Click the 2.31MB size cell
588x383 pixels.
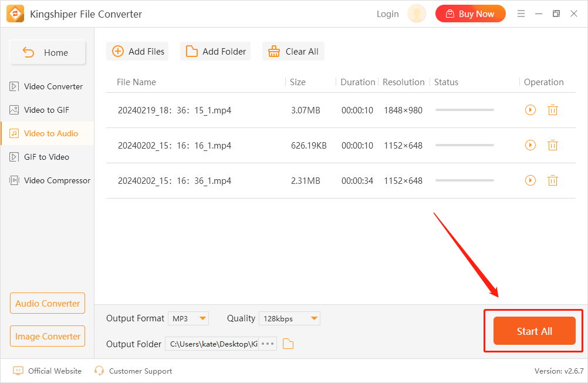(306, 181)
